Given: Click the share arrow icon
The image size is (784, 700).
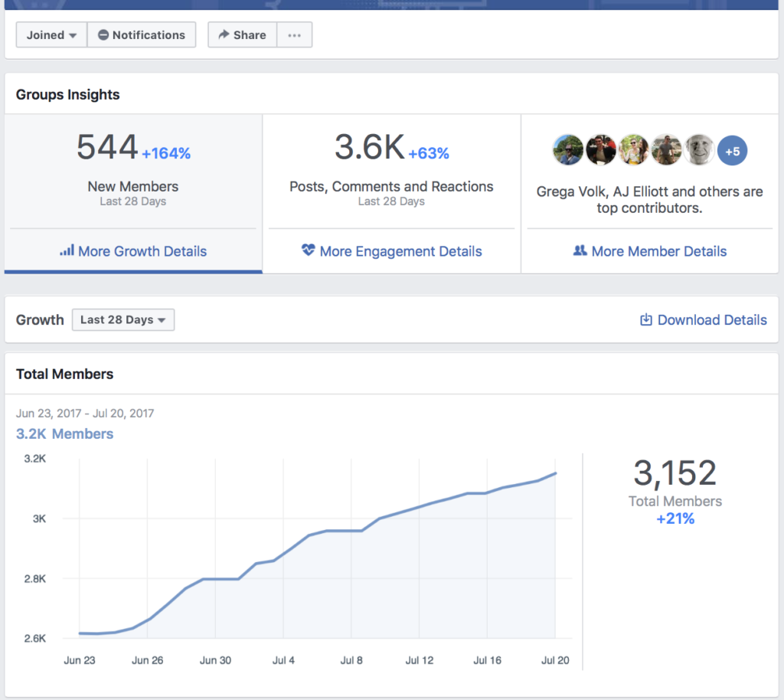Looking at the screenshot, I should coord(224,35).
